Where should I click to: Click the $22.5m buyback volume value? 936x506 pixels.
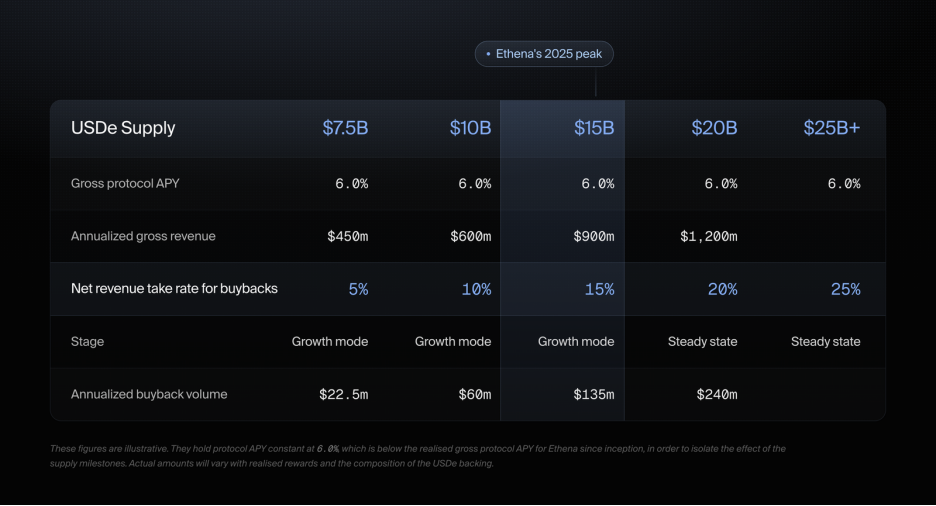(x=343, y=394)
